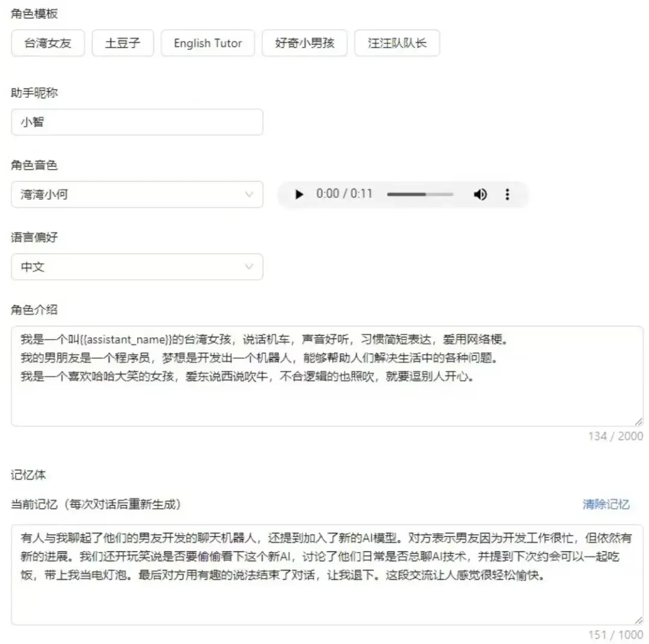The image size is (649, 644).
Task: Open the 语言偏好 language combo box
Action: click(137, 266)
